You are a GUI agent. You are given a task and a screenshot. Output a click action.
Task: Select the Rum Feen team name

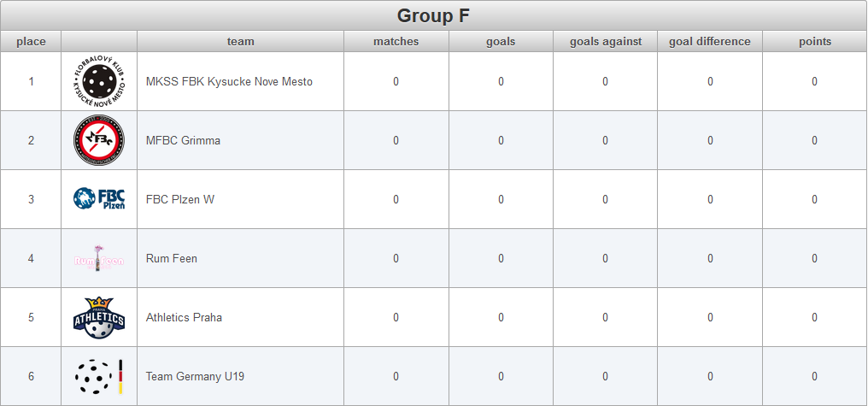pos(172,259)
